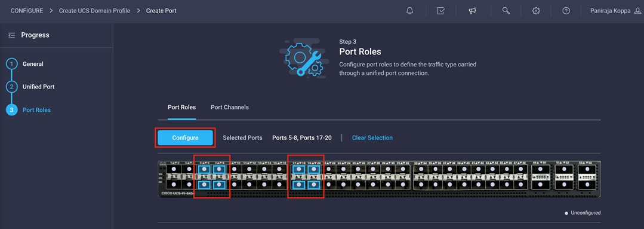644x229 pixels.
Task: Click step circle 3 for Port Roles
Action: click(12, 110)
